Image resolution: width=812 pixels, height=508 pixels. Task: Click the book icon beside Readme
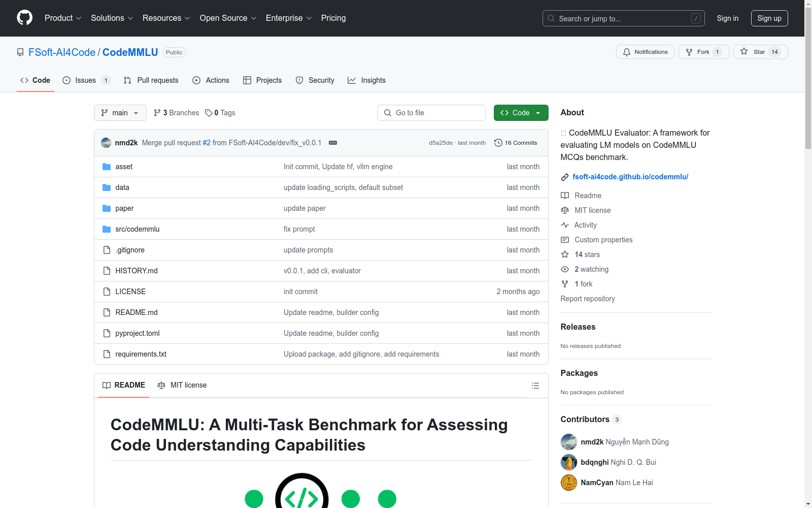point(565,196)
